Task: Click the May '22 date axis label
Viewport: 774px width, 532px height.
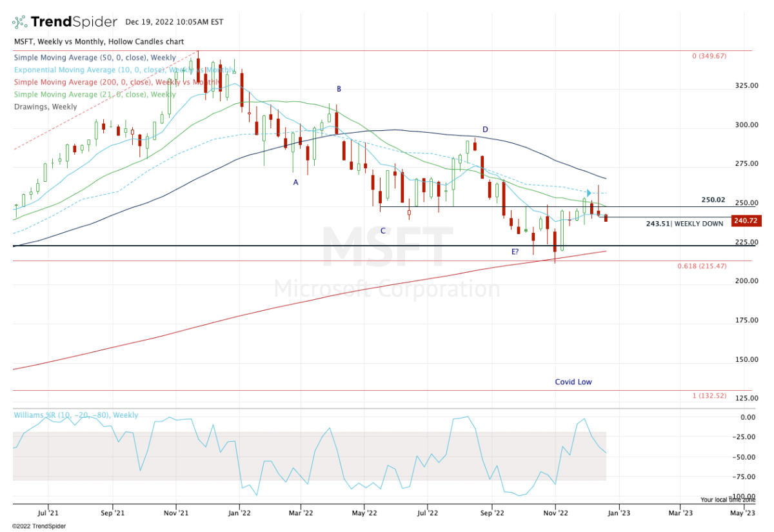Action: pyautogui.click(x=364, y=514)
